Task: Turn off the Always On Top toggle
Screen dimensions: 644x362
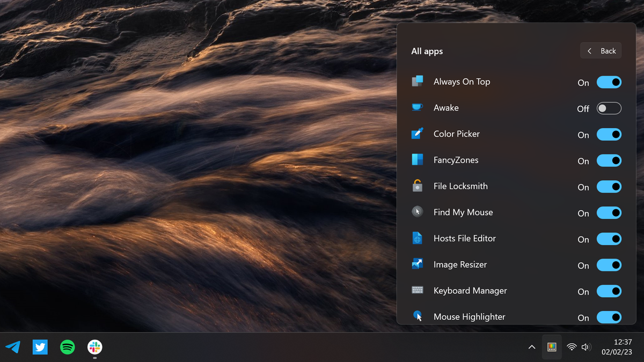Action: click(609, 82)
